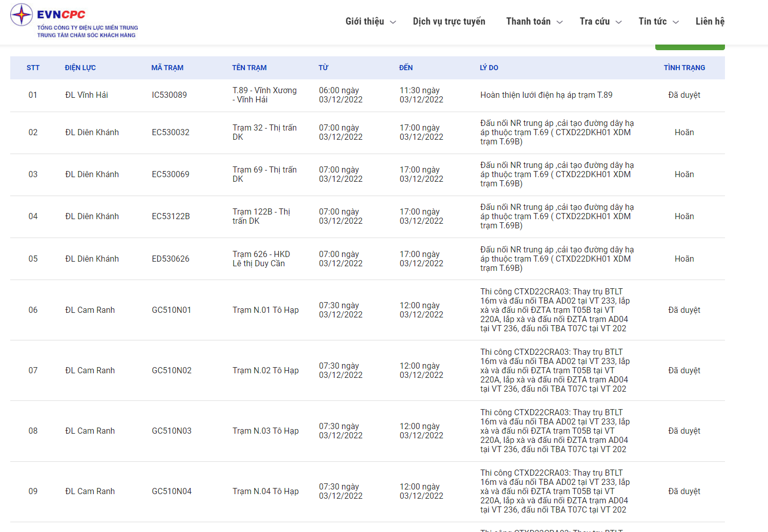Select the ĐIỆN LỰC column header
This screenshot has width=768, height=532.
coord(80,68)
